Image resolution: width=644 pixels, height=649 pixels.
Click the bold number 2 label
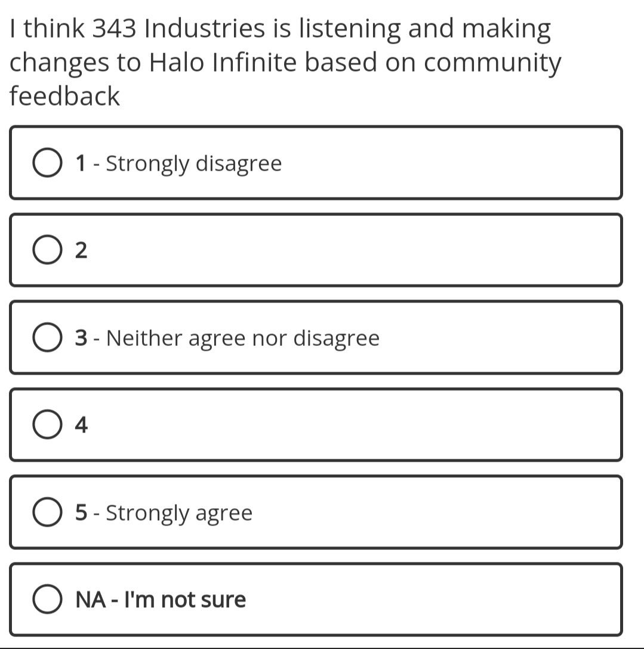[82, 251]
